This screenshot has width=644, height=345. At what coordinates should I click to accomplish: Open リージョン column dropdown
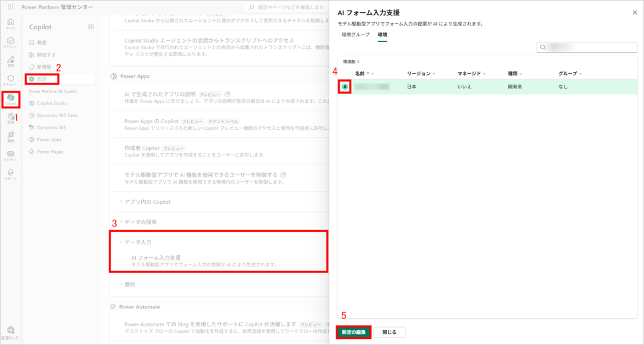[434, 73]
